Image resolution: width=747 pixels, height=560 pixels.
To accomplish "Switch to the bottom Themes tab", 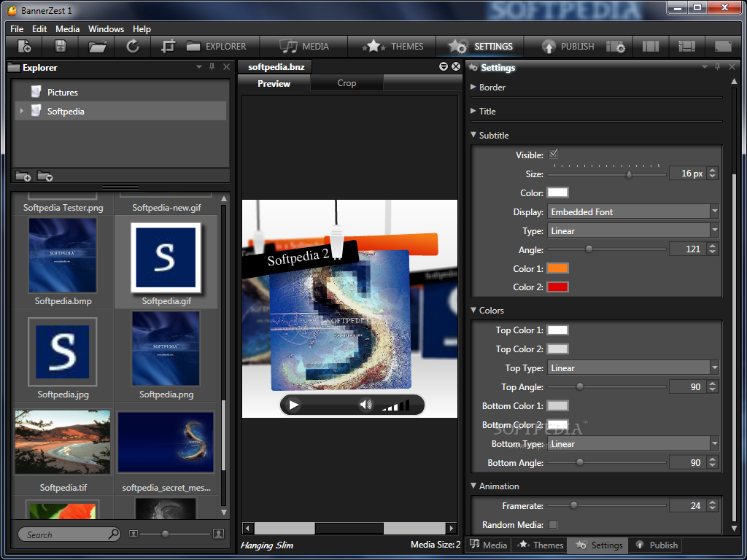I will [x=541, y=545].
